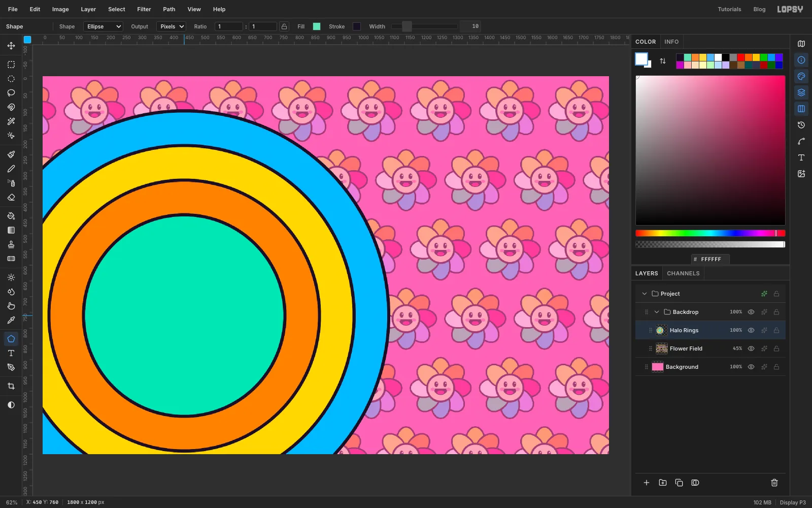Select the Gradient tool
The width and height of the screenshot is (812, 508).
click(x=11, y=230)
